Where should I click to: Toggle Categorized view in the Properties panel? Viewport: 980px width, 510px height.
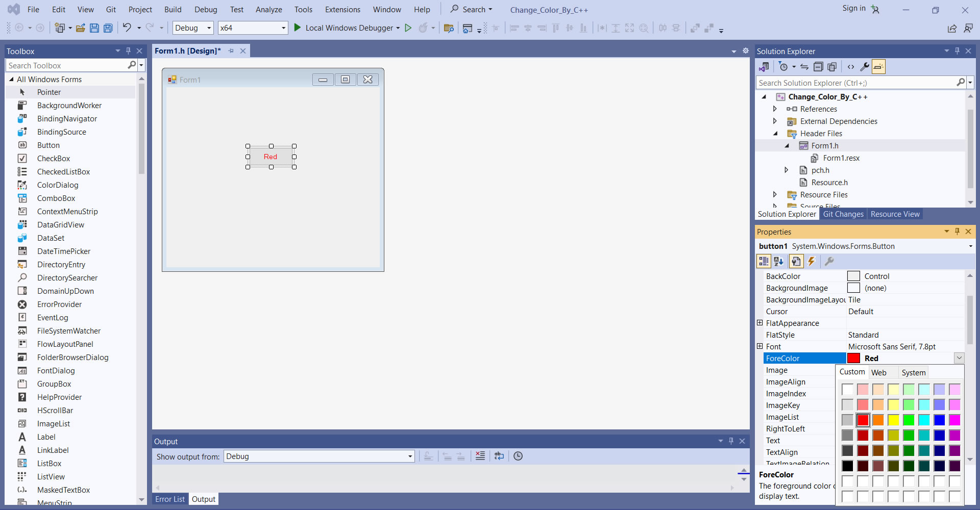[x=764, y=262]
